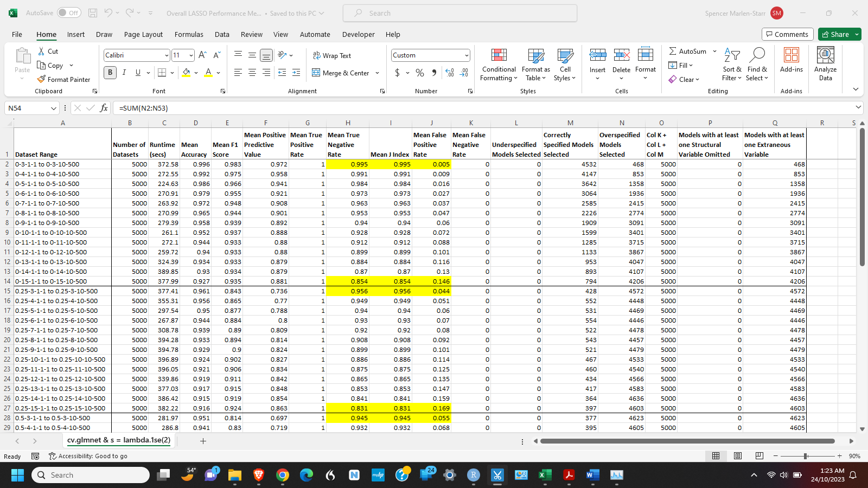Open the fill color dropdown arrow

pos(196,73)
